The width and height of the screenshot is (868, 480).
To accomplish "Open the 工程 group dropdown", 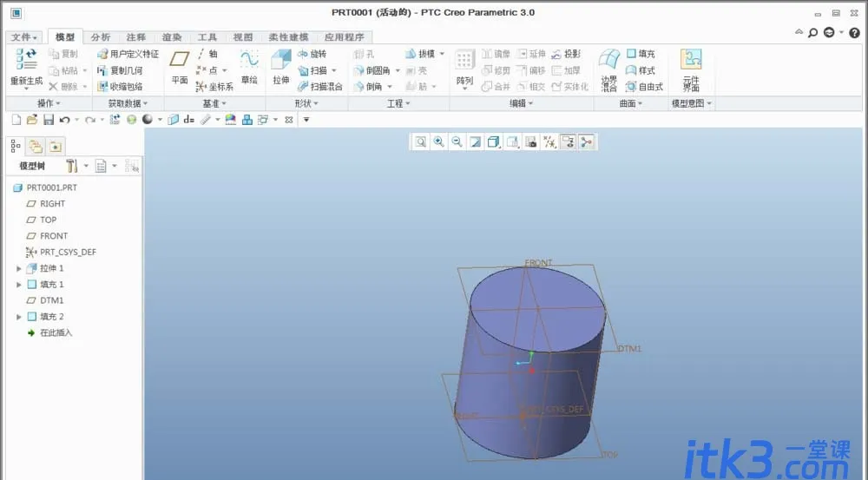I will click(x=398, y=103).
